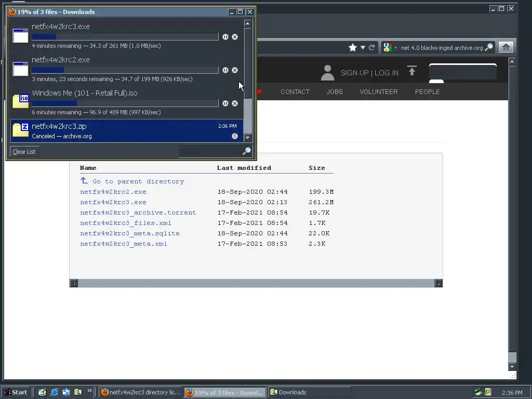
Task: Click the search magnifier in browser search bar
Action: [x=489, y=47]
